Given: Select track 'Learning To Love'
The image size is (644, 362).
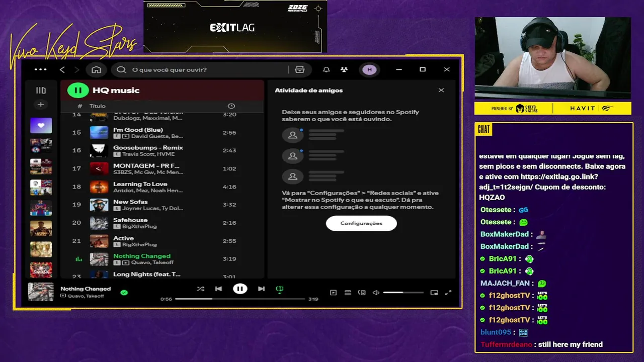Looking at the screenshot, I should (162, 187).
